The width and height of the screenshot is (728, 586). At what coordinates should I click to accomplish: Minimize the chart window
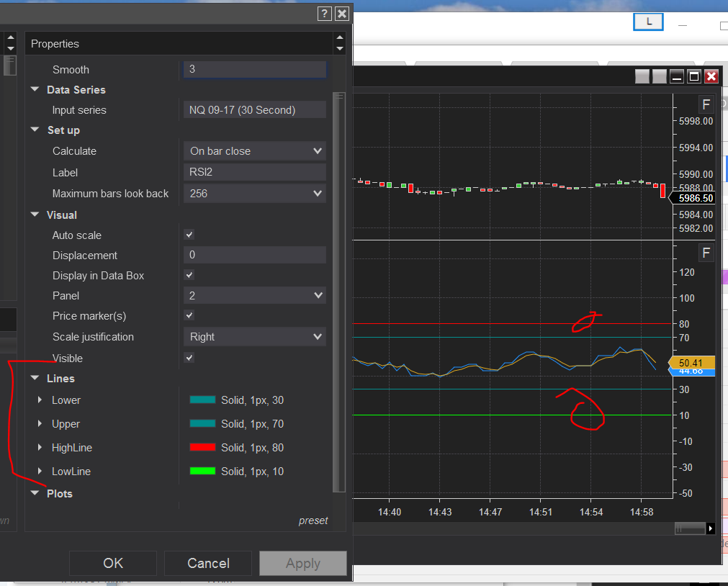(677, 76)
